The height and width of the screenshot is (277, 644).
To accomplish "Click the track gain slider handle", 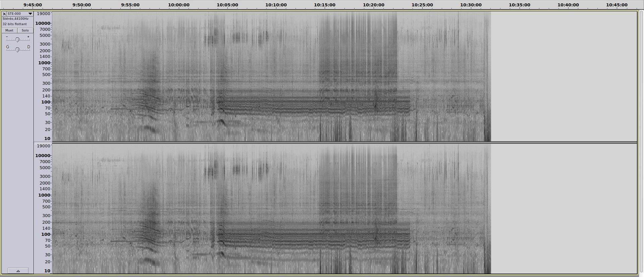I will pyautogui.click(x=17, y=40).
